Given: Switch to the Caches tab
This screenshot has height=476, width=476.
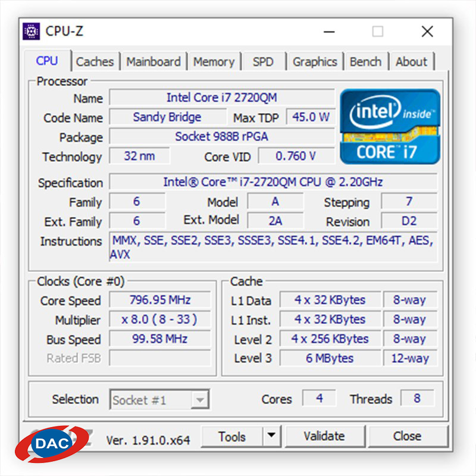Looking at the screenshot, I should pyautogui.click(x=95, y=62).
